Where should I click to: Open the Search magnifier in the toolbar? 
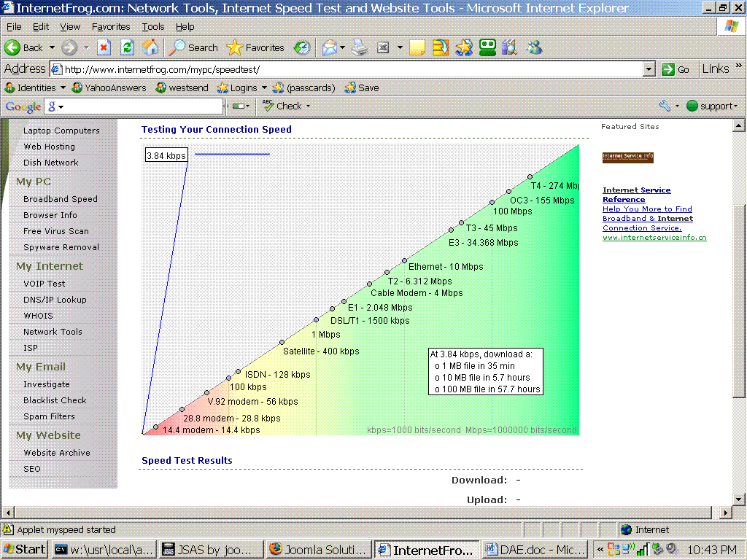click(x=193, y=47)
